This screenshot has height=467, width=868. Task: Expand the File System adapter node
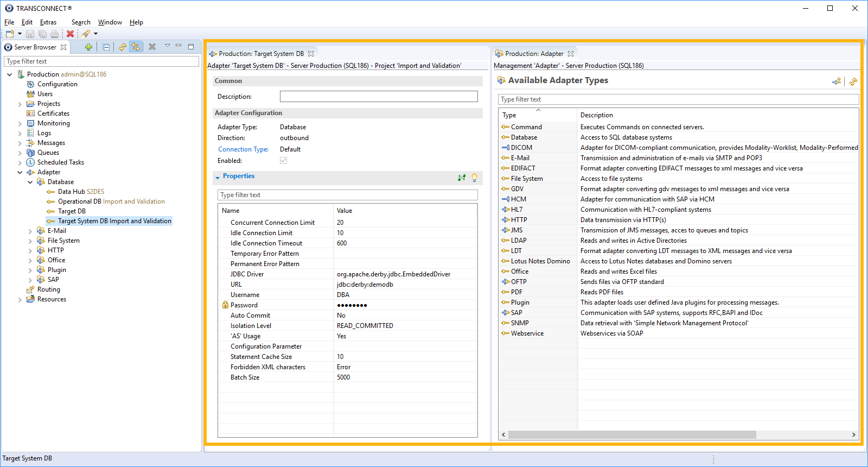30,241
